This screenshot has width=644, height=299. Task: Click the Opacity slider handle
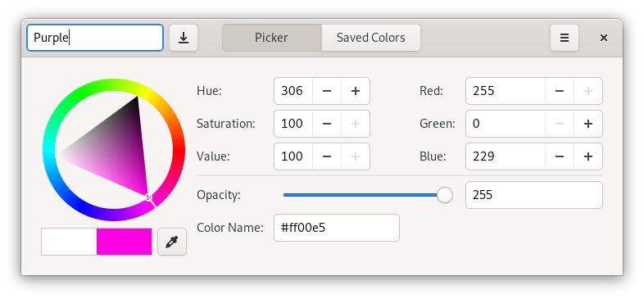444,195
